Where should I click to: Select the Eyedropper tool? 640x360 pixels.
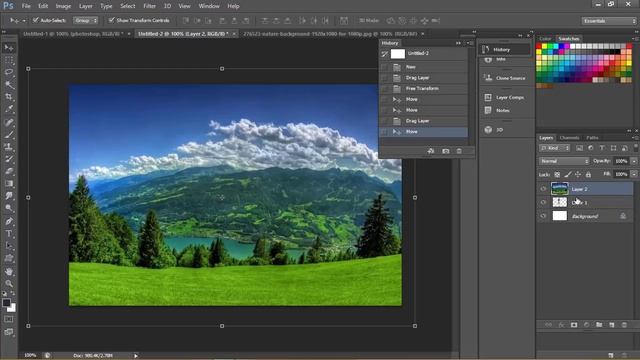coord(9,109)
